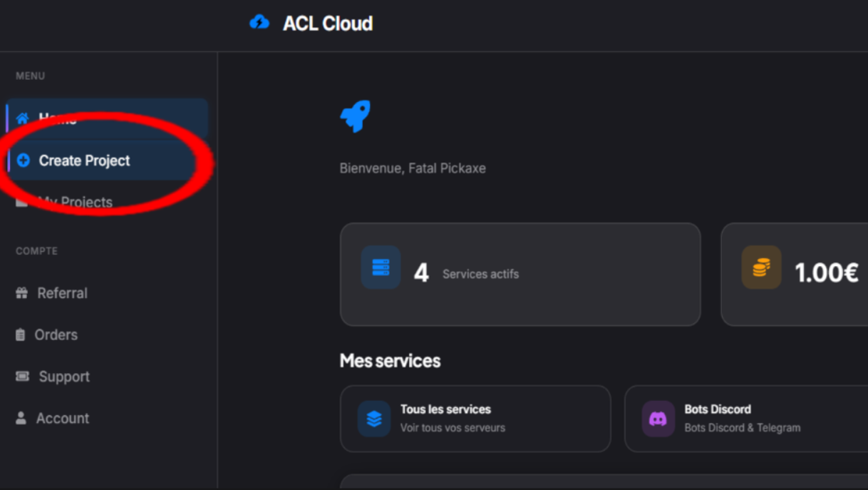Open the Tous les services card
Image resolution: width=868 pixels, height=490 pixels.
[x=475, y=419]
